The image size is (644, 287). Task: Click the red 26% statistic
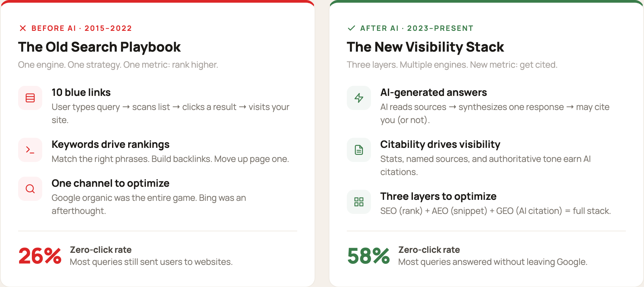40,256
